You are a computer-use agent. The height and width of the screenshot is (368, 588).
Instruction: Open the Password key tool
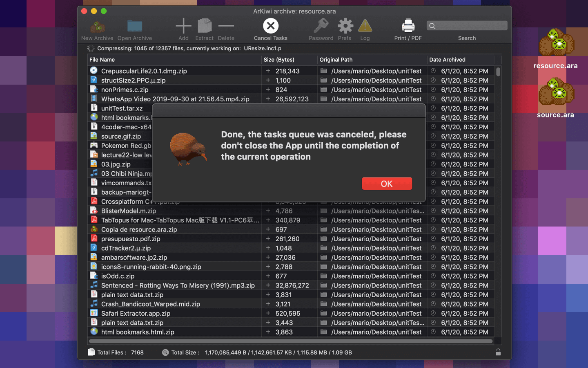[321, 26]
